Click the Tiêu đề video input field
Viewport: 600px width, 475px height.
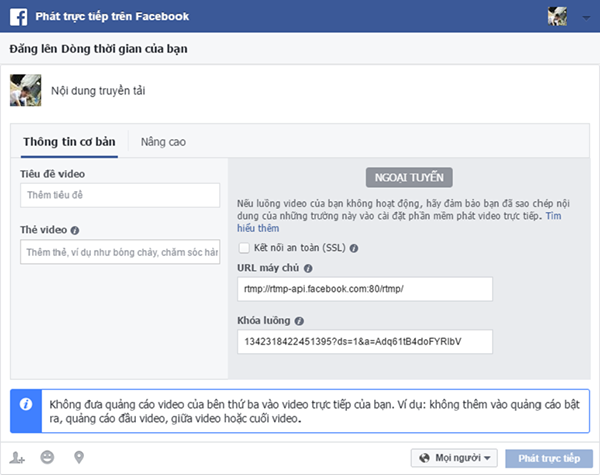point(120,195)
